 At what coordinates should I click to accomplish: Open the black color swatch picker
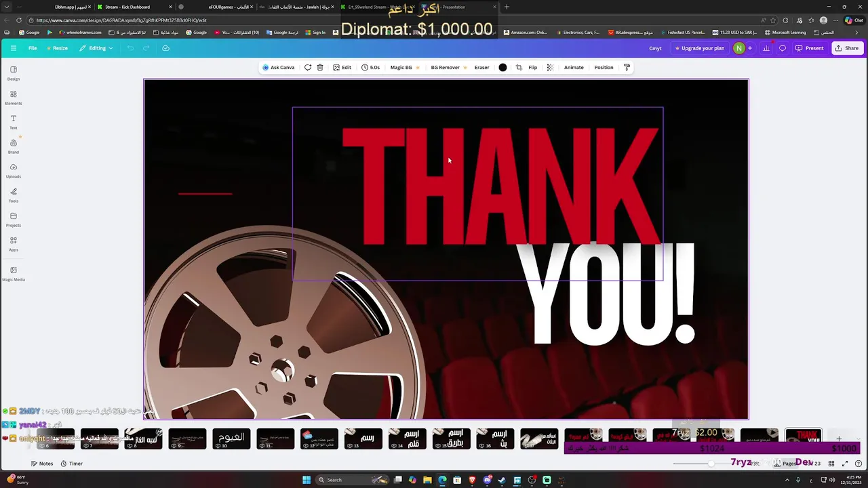point(502,67)
